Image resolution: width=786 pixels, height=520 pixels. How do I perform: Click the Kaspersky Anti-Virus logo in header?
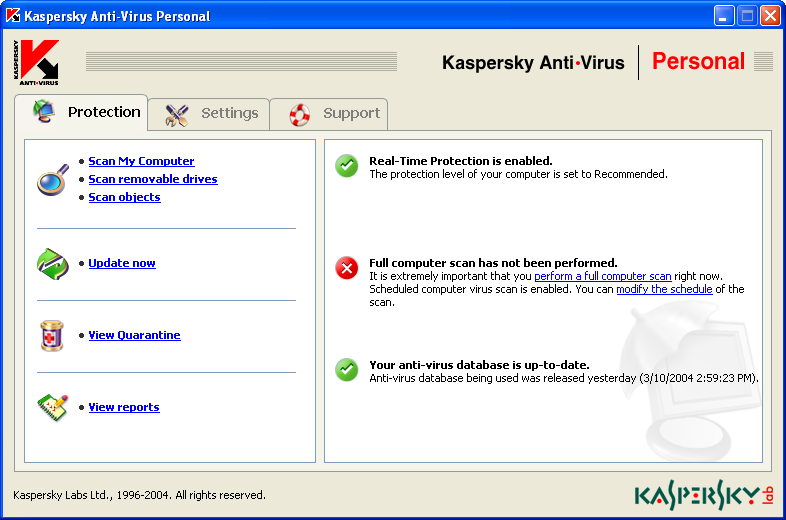click(x=38, y=62)
